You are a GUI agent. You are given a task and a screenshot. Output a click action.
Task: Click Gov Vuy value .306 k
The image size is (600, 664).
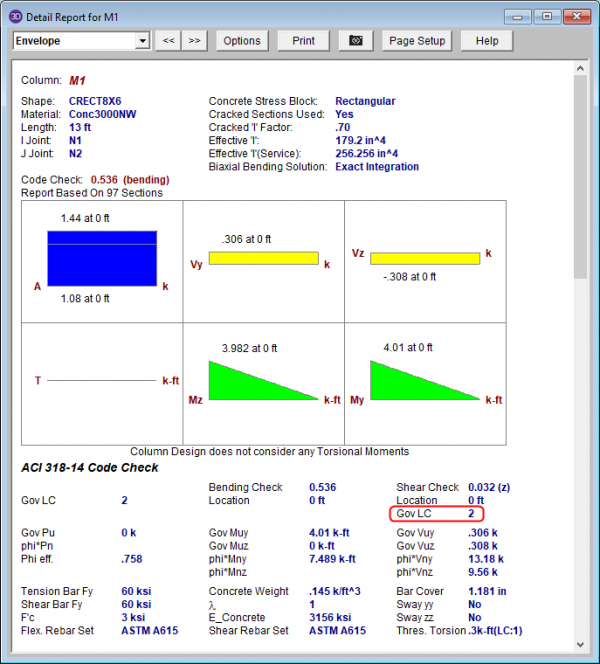tap(483, 533)
